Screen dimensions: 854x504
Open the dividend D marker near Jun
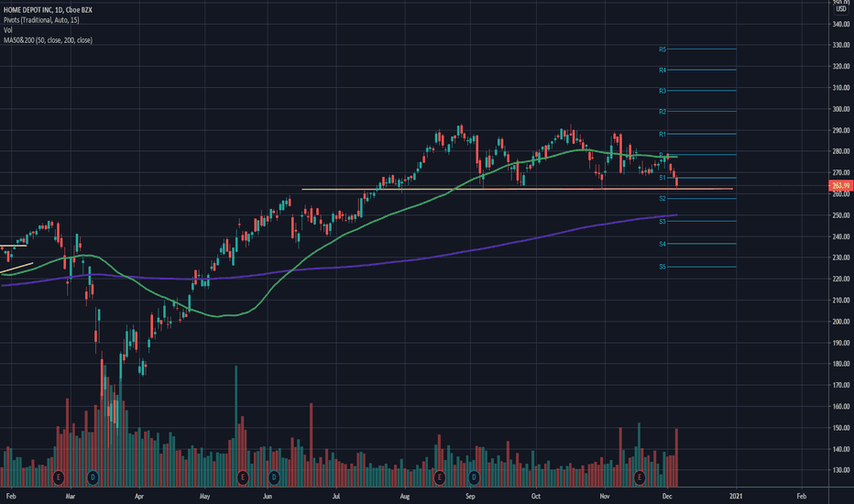click(274, 477)
